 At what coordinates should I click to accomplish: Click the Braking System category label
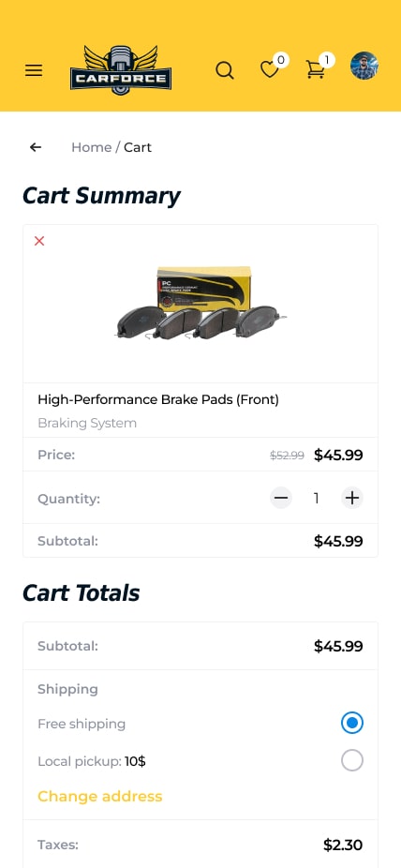87,423
